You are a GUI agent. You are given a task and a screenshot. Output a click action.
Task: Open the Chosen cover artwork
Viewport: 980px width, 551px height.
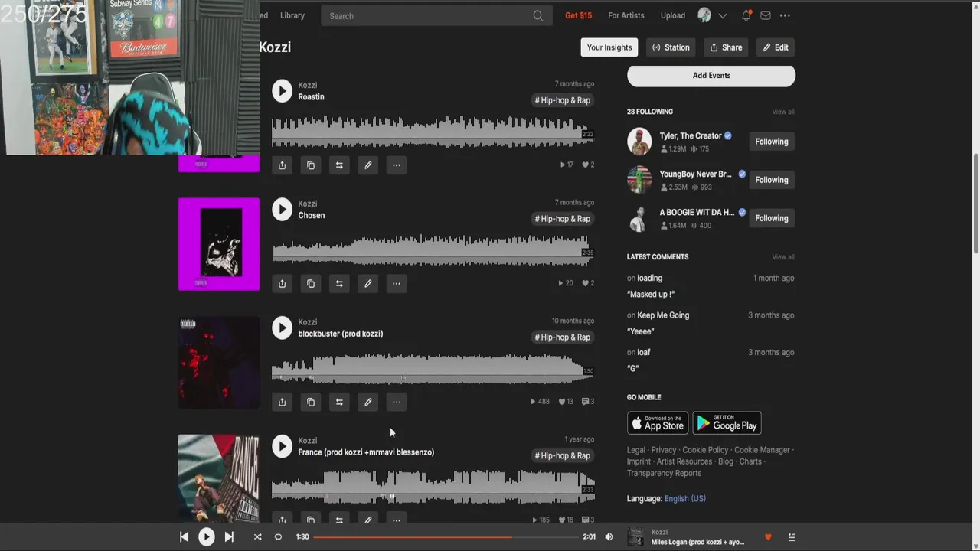(219, 245)
